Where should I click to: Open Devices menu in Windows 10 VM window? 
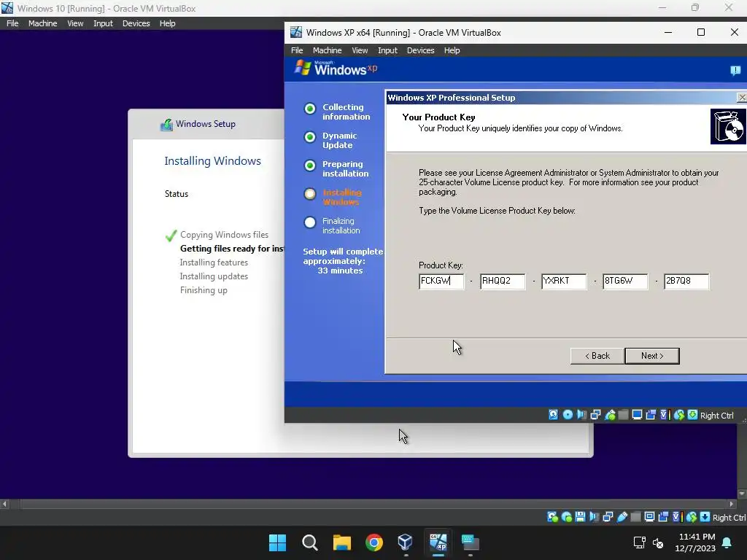point(136,23)
